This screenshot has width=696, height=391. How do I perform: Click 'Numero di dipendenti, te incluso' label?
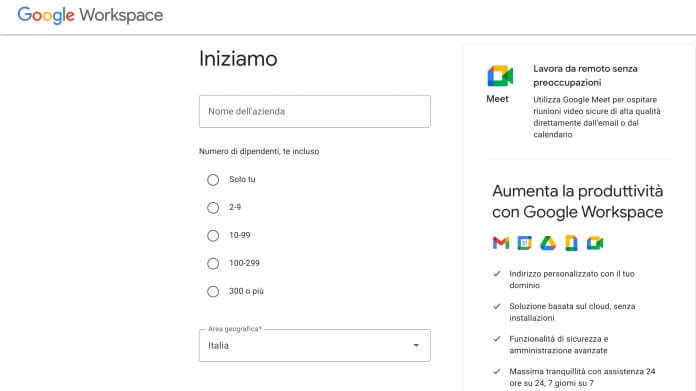tap(259, 151)
